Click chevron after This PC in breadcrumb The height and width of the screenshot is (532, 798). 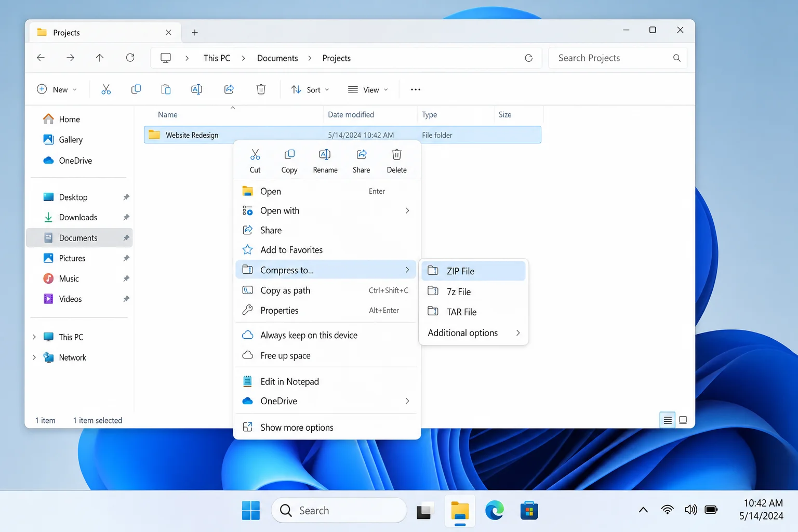coord(243,58)
